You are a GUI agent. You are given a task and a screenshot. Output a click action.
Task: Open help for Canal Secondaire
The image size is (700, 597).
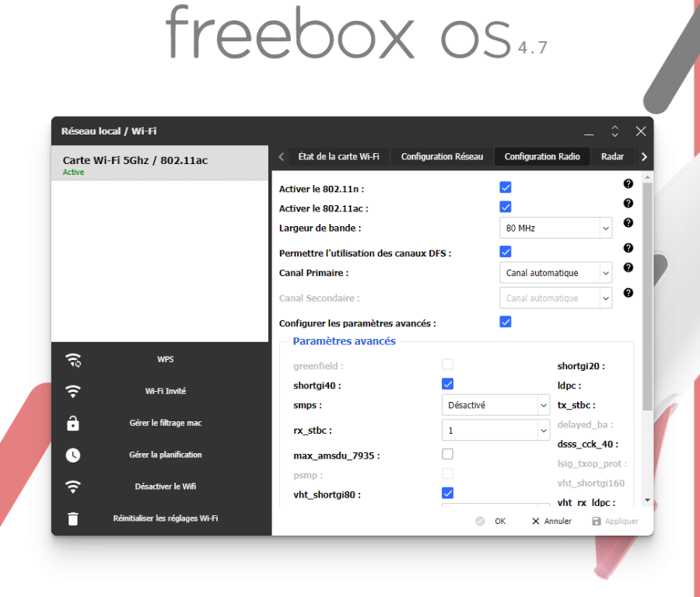pos(628,293)
